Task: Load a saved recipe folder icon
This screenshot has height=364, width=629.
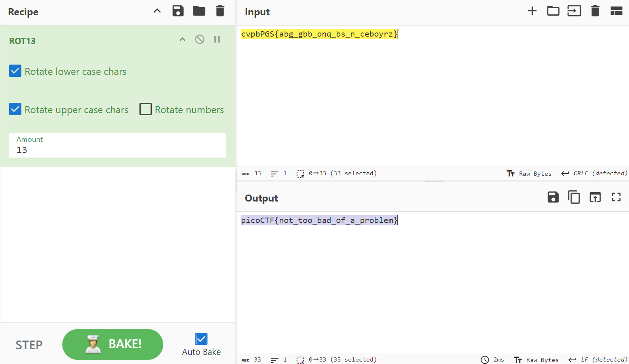Action: 199,11
